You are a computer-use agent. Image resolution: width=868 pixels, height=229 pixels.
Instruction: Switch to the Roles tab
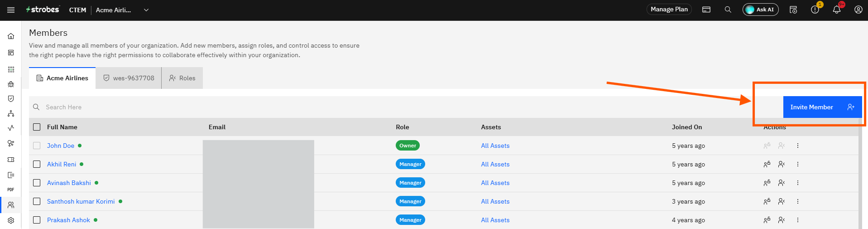point(182,78)
